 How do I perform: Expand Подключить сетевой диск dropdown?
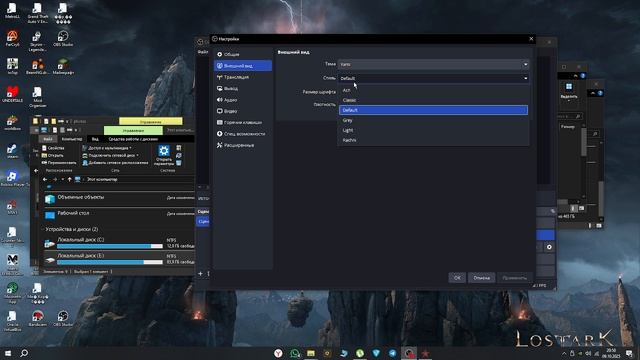point(110,156)
